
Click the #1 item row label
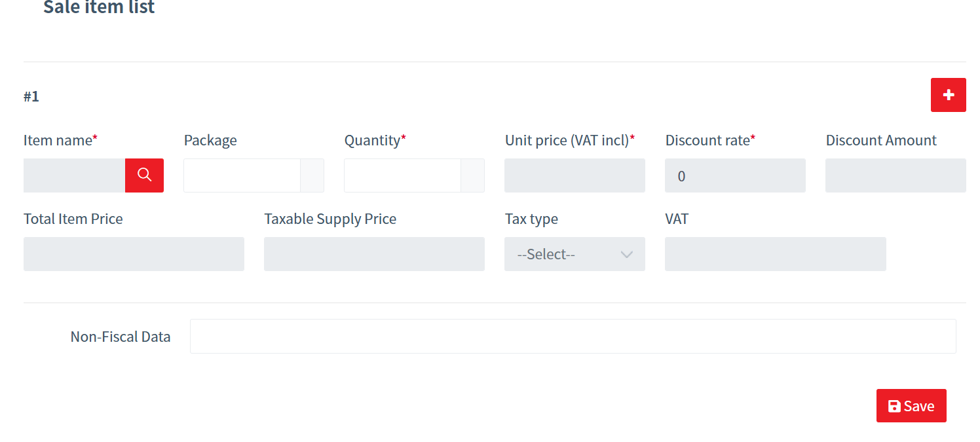click(31, 96)
